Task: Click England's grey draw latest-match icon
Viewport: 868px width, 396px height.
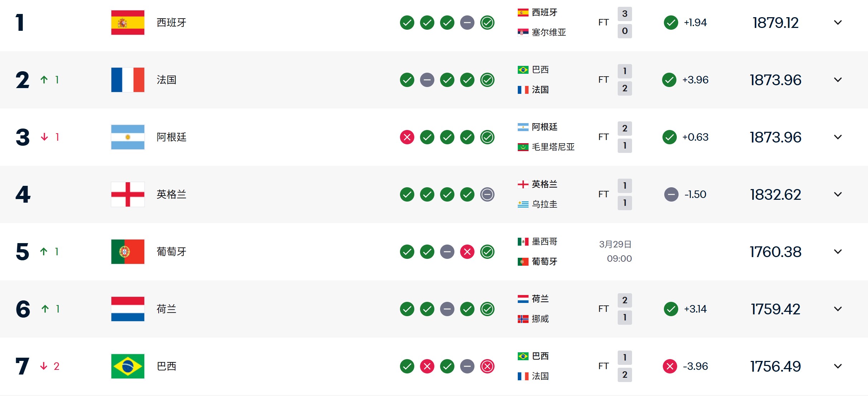Action: 487,194
